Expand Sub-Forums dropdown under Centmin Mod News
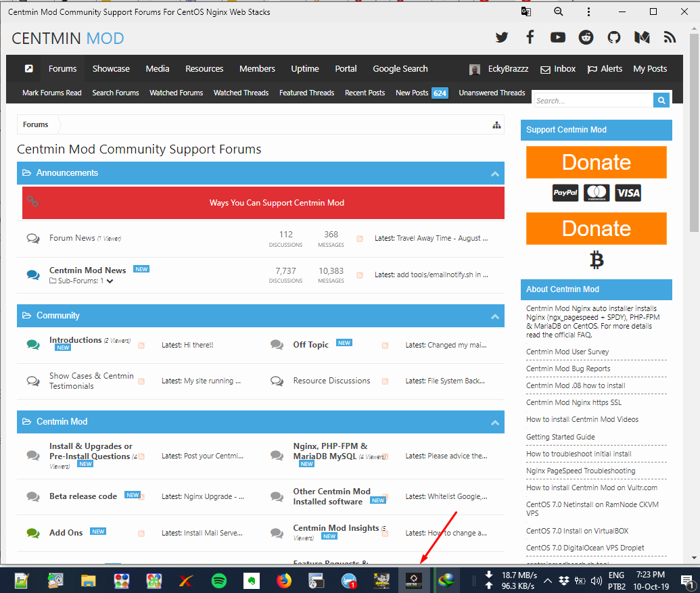 click(110, 281)
